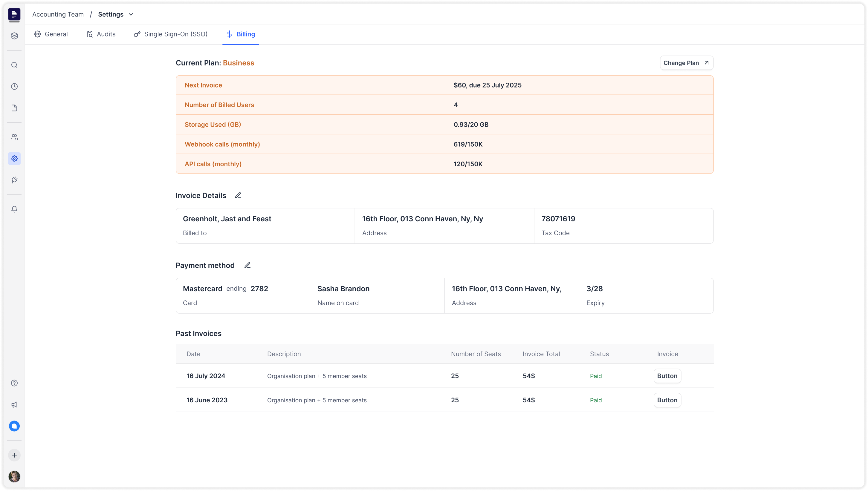Open the Single Sign-On (SSO) tab

point(170,34)
